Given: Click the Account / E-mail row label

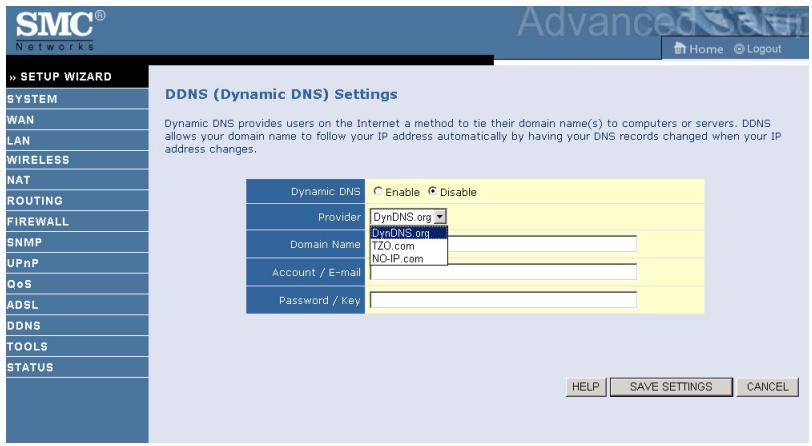Looking at the screenshot, I should (x=316, y=272).
